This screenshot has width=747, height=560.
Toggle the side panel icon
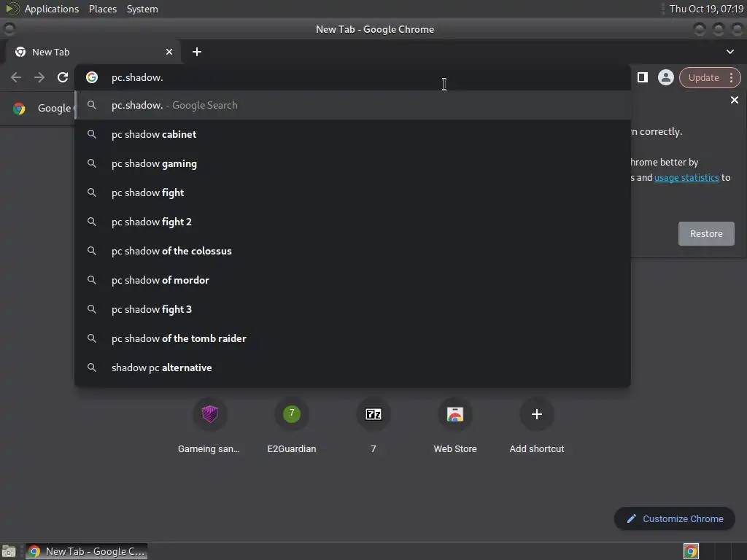642,77
